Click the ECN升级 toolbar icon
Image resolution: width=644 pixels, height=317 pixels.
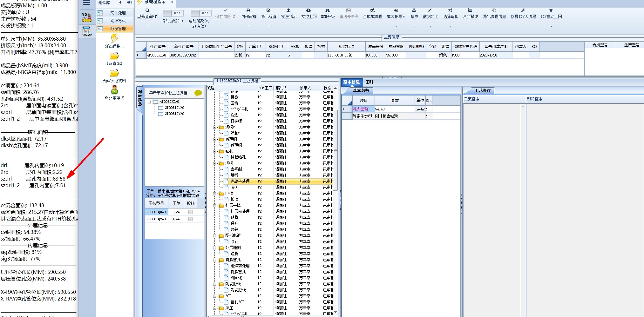[328, 10]
